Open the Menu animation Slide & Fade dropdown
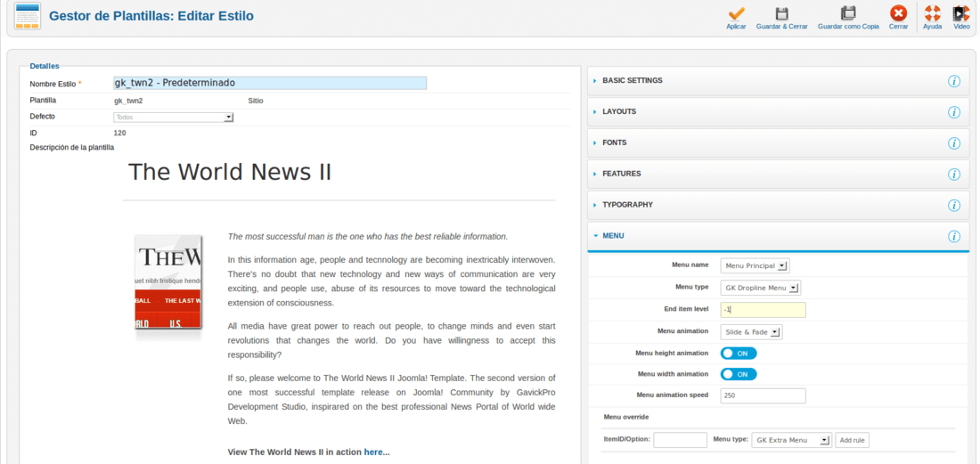Viewport: 980px width, 464px height. [x=751, y=332]
